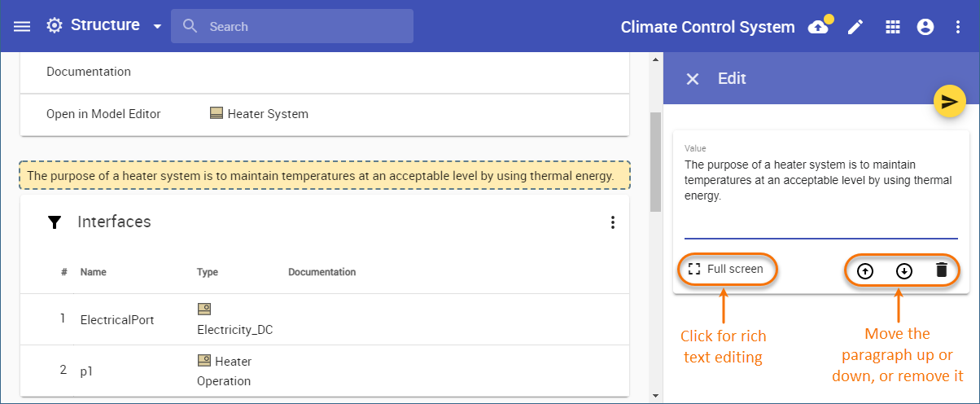The image size is (980, 404).
Task: Click the Search input field
Action: tap(301, 27)
